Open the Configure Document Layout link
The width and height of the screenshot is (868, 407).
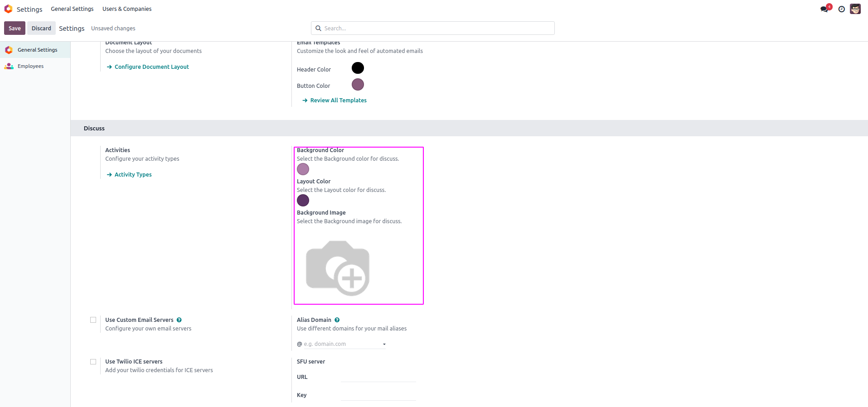151,67
